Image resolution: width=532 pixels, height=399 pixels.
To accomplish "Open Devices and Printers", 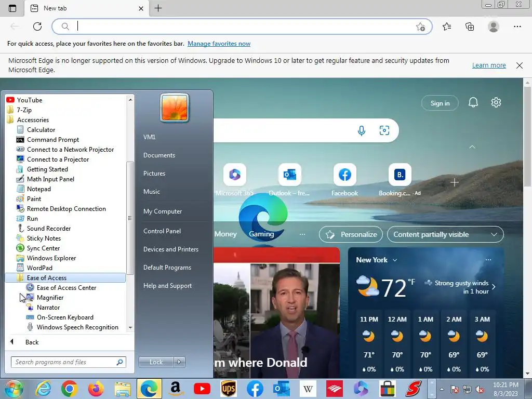I will (170, 249).
